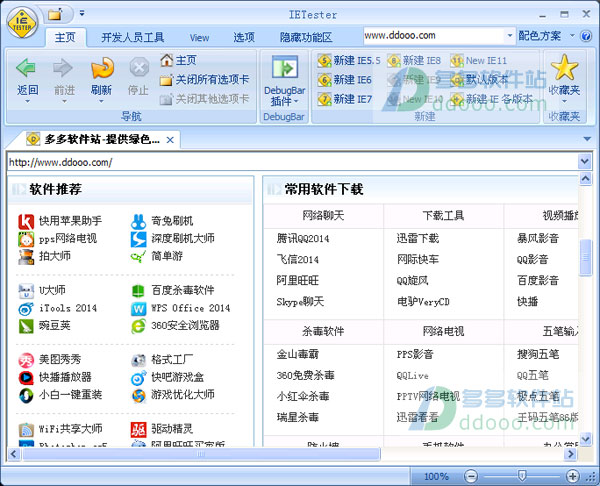Close the 多多软件站 page tab

click(170, 140)
